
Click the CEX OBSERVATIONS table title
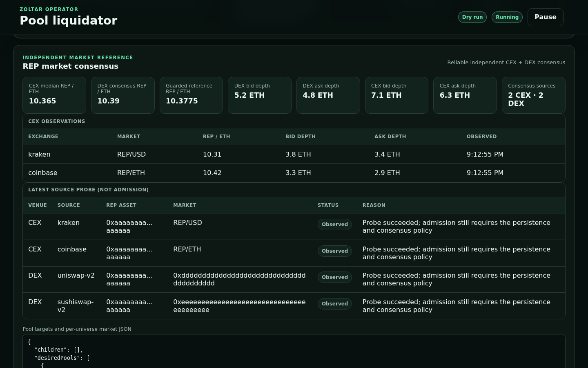point(57,121)
